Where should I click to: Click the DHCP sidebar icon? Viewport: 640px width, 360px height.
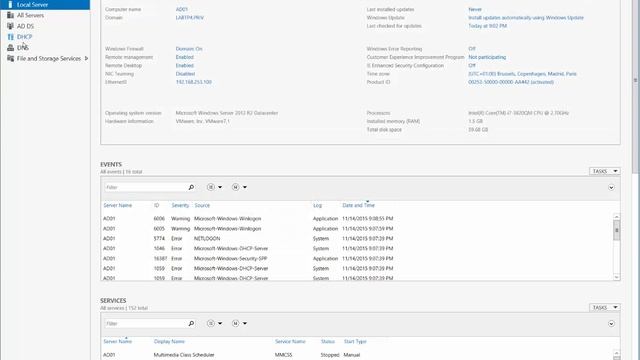(x=10, y=37)
